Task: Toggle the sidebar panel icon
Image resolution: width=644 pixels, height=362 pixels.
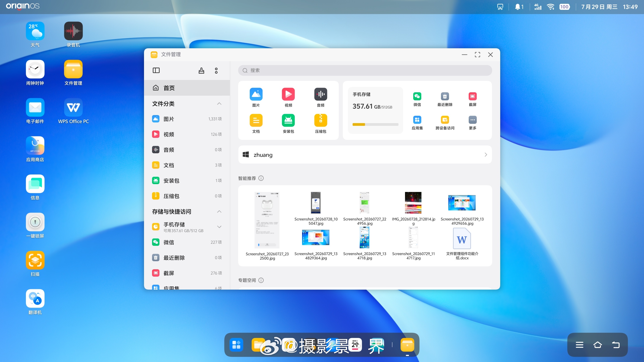Action: pyautogui.click(x=156, y=70)
